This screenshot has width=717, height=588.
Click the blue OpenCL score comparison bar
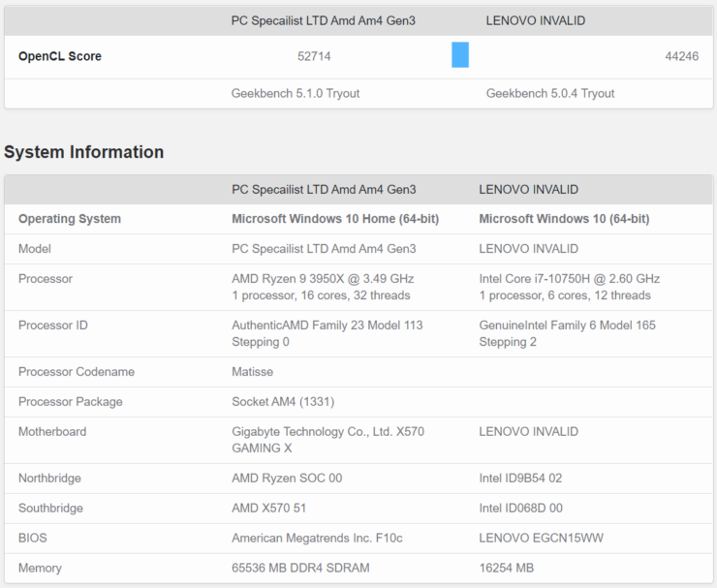[460, 55]
